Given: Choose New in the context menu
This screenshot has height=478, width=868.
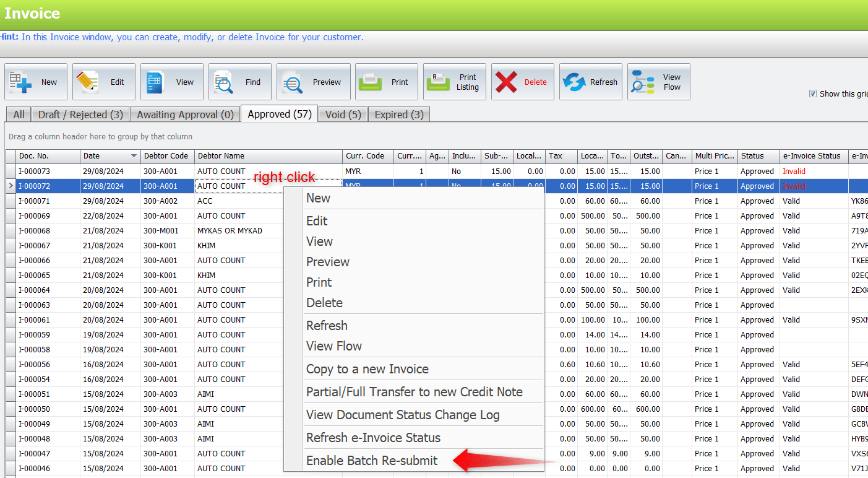Looking at the screenshot, I should 414,198.
